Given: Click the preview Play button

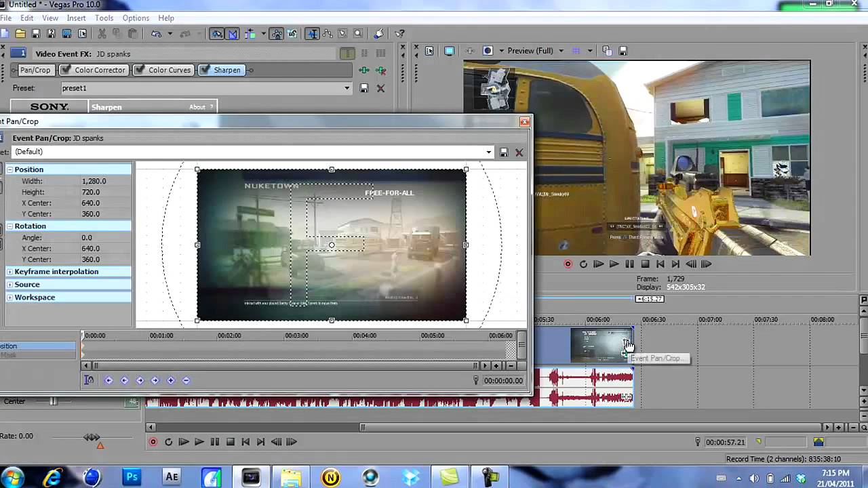Looking at the screenshot, I should [614, 264].
